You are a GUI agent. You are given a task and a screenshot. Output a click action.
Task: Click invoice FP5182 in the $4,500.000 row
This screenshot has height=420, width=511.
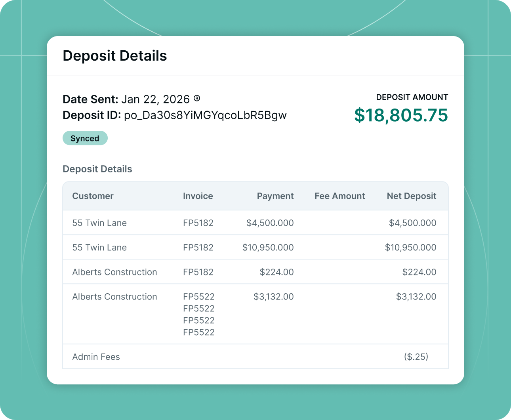198,223
